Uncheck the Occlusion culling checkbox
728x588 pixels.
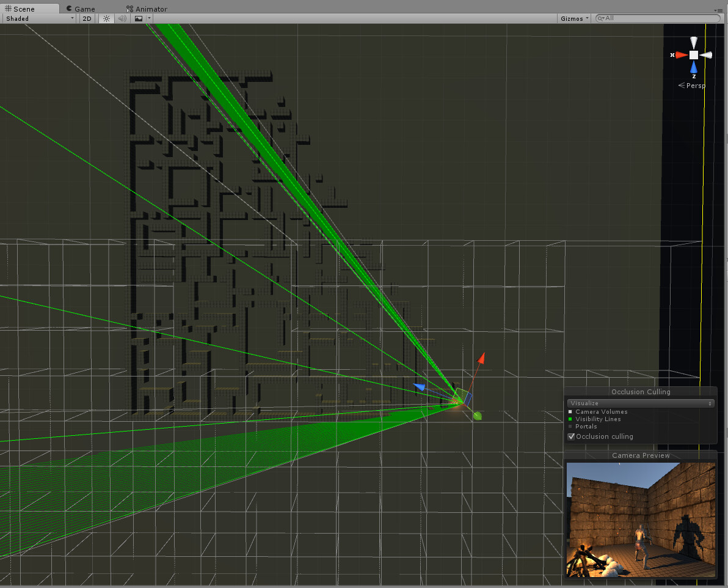572,436
